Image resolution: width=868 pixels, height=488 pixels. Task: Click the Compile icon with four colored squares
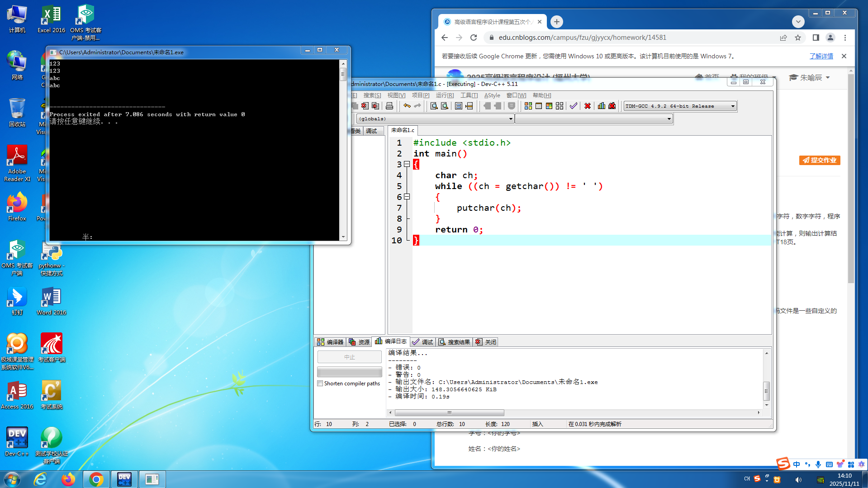click(x=528, y=106)
